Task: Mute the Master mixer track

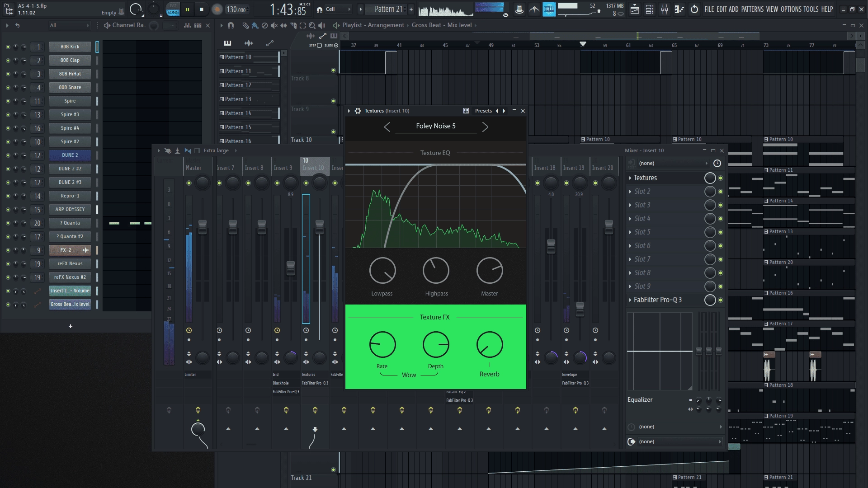Action: tap(189, 183)
